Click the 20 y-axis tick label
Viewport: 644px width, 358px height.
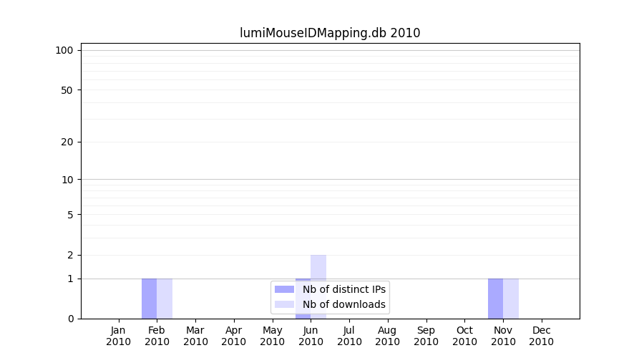[x=67, y=142]
